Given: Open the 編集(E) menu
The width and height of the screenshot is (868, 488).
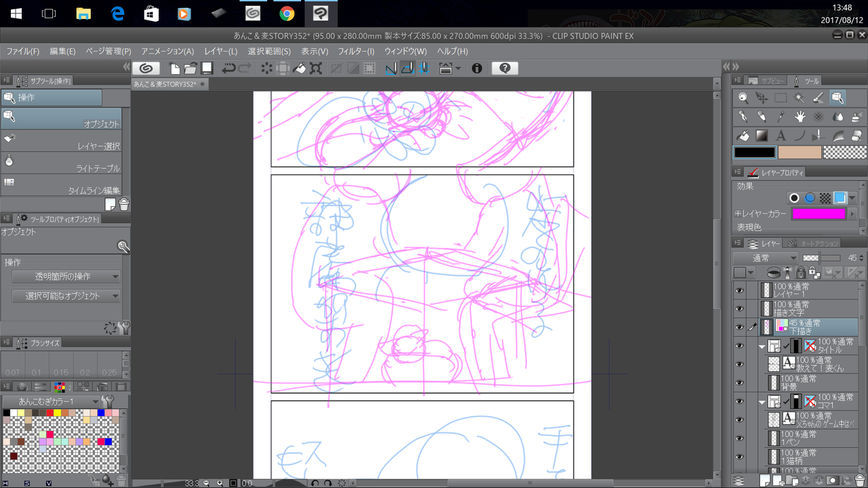Looking at the screenshot, I should click(x=63, y=52).
